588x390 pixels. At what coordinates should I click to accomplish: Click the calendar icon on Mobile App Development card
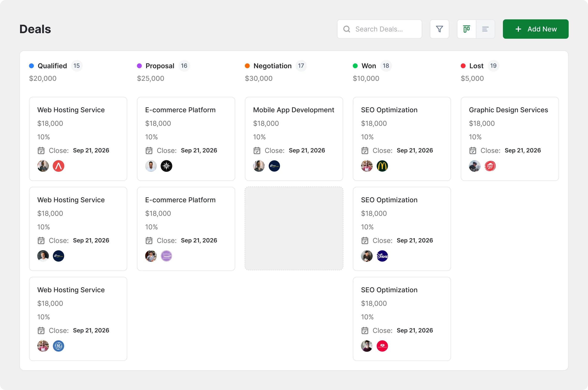[257, 150]
